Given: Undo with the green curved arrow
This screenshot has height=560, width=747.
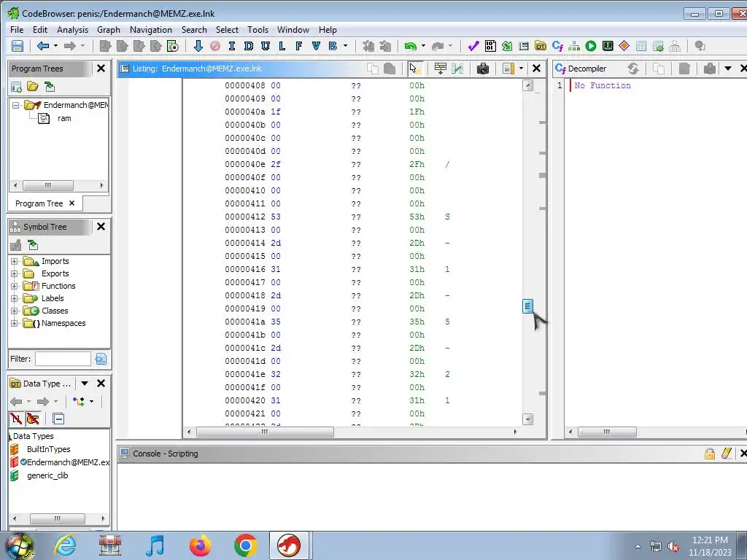Looking at the screenshot, I should (410, 46).
